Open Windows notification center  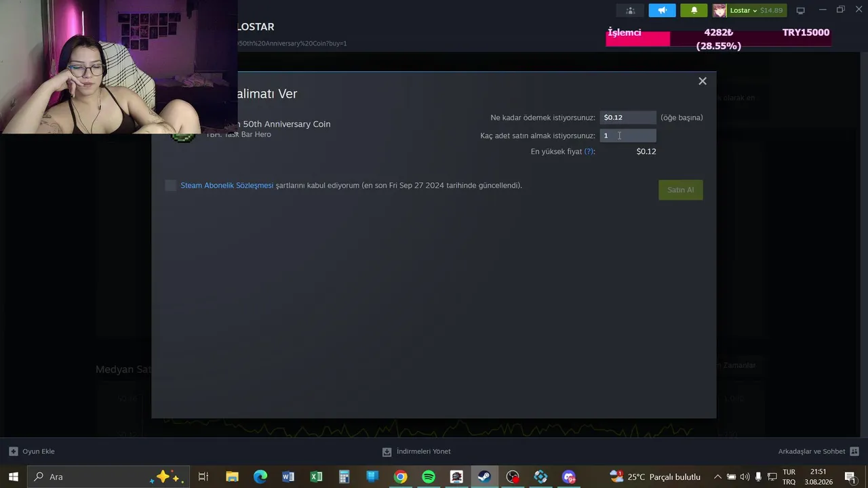click(x=850, y=476)
